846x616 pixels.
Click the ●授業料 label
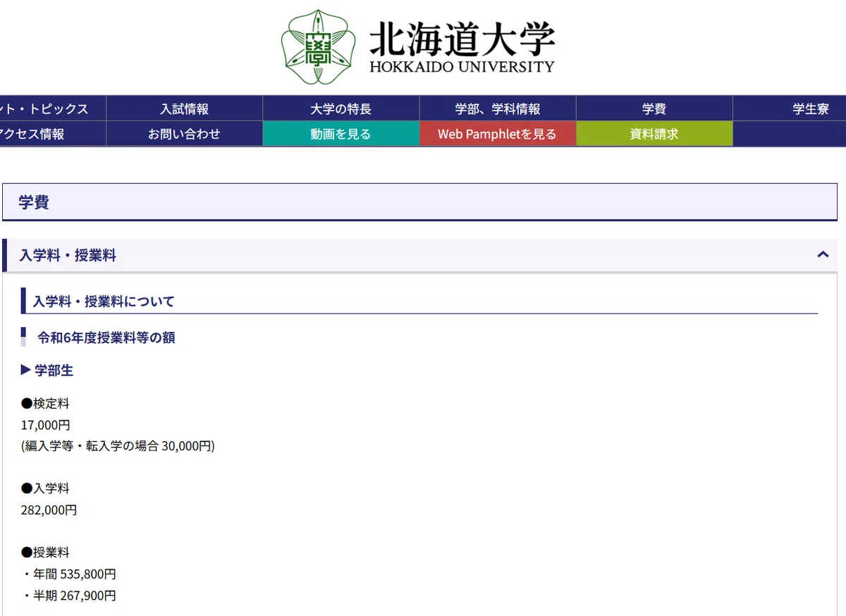click(x=45, y=553)
